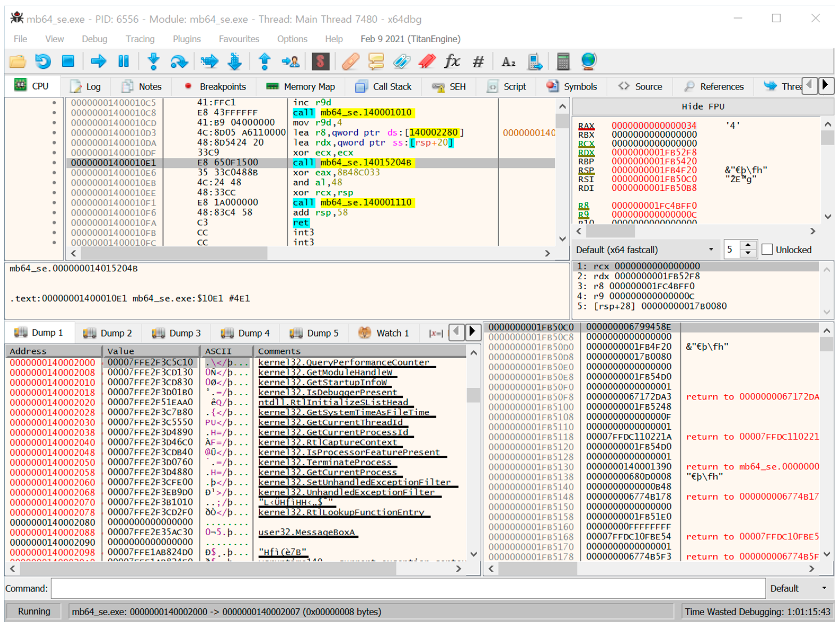The image size is (840, 628).
Task: Enable the Unlocked checkbox
Action: tap(767, 250)
